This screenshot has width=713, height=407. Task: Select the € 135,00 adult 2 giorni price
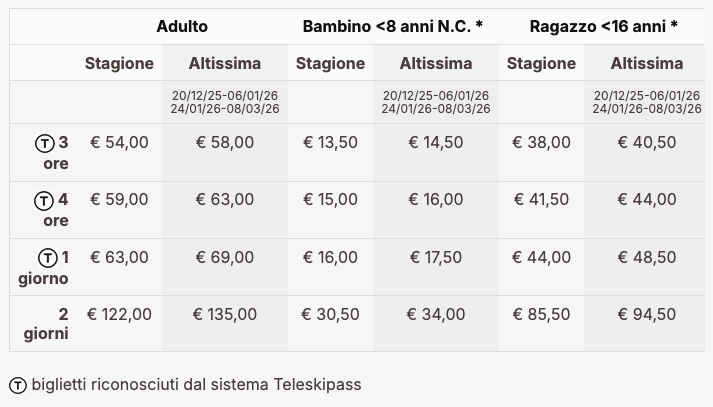pyautogui.click(x=225, y=314)
